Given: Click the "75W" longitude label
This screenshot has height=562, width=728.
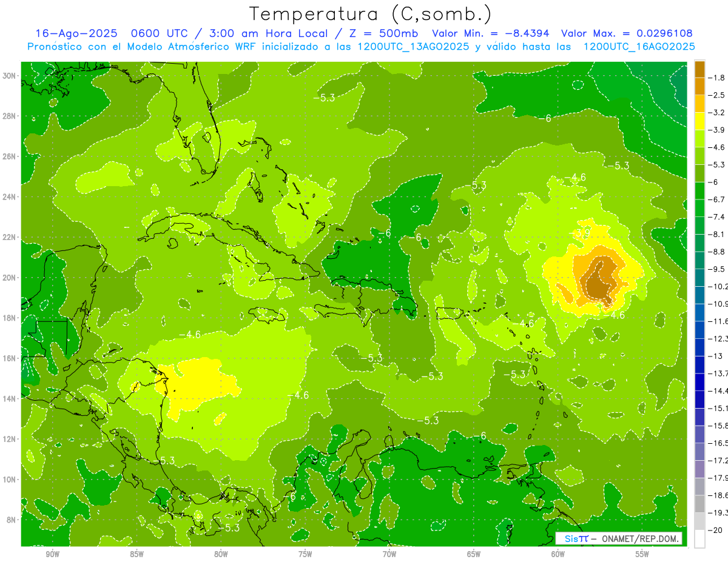Looking at the screenshot, I should coord(305,554).
